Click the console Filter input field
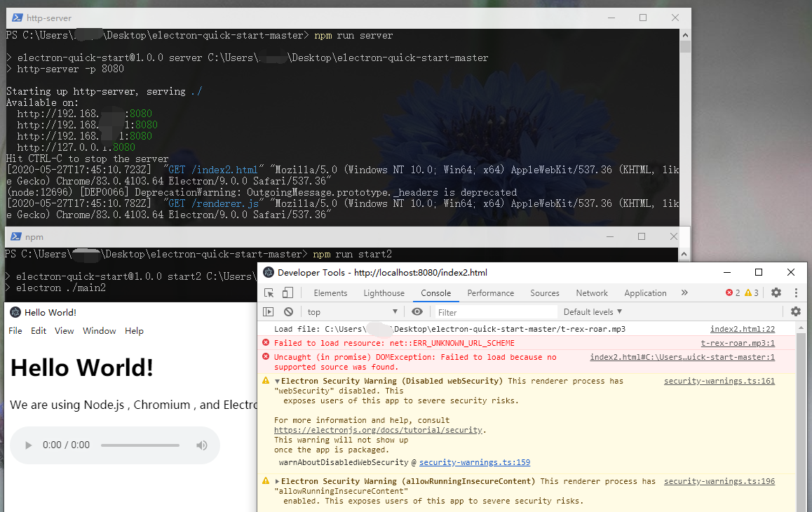The width and height of the screenshot is (812, 512). pyautogui.click(x=491, y=311)
